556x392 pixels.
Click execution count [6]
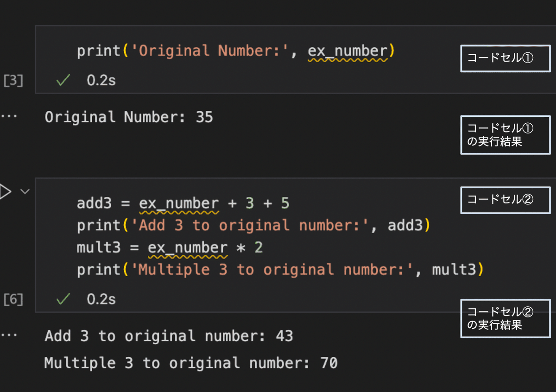pyautogui.click(x=13, y=300)
